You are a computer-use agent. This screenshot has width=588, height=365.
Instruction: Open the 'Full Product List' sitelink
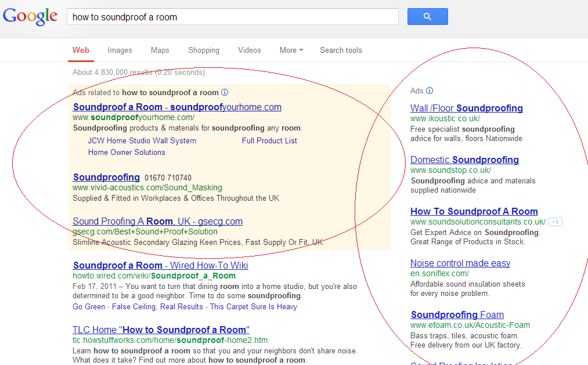(269, 140)
